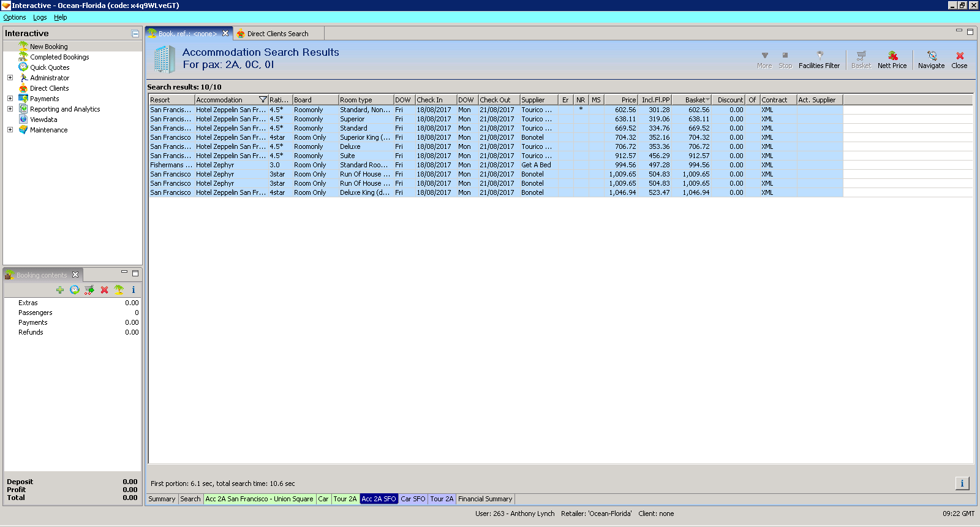Open the Financial Summary tab

click(x=485, y=499)
